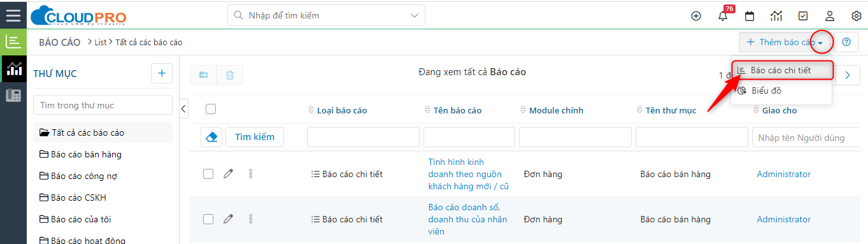Tick the select-all checkbox in header

coord(211,110)
